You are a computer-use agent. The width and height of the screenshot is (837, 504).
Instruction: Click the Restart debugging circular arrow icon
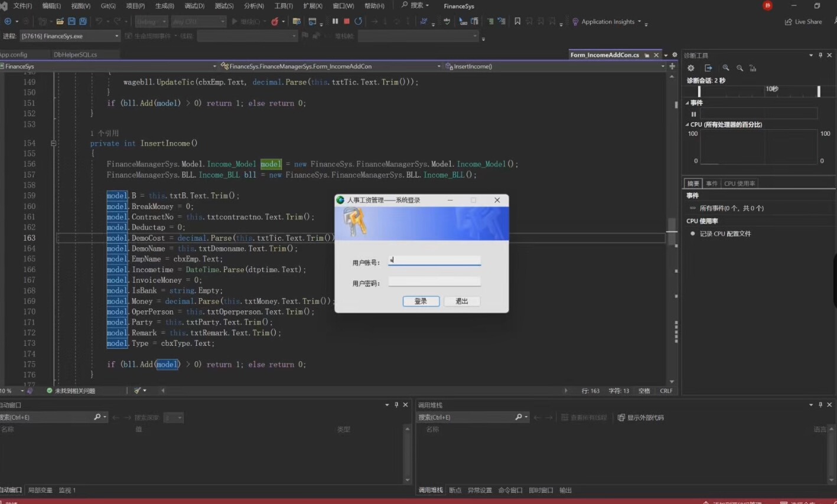point(358,21)
